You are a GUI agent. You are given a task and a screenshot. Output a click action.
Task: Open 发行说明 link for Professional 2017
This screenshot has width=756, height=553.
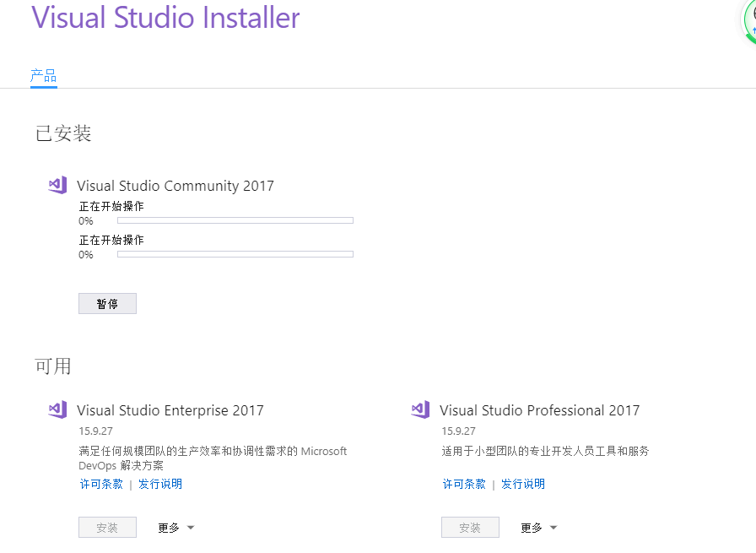[523, 484]
